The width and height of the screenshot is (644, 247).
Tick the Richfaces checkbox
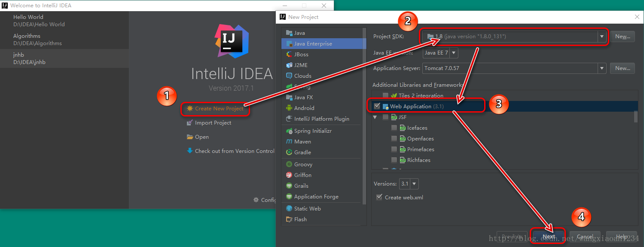pos(394,160)
